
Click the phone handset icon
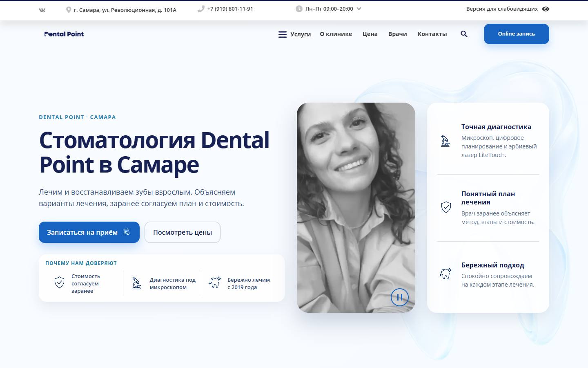[x=201, y=9]
